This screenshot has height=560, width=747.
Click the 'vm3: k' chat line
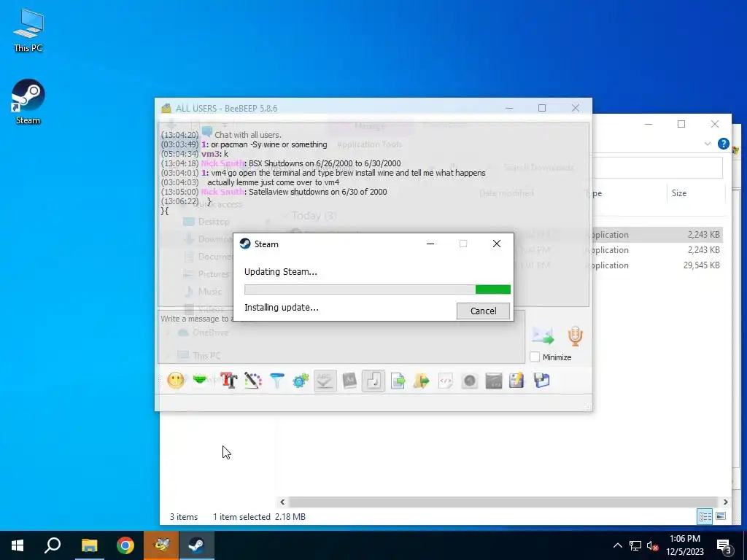coord(215,154)
